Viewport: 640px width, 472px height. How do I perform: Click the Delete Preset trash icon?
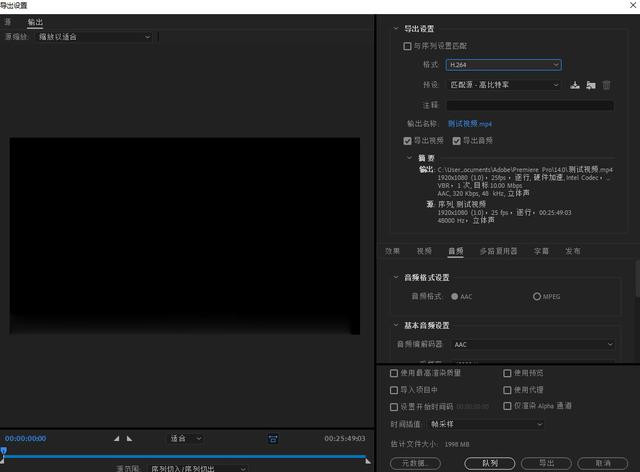pos(606,85)
